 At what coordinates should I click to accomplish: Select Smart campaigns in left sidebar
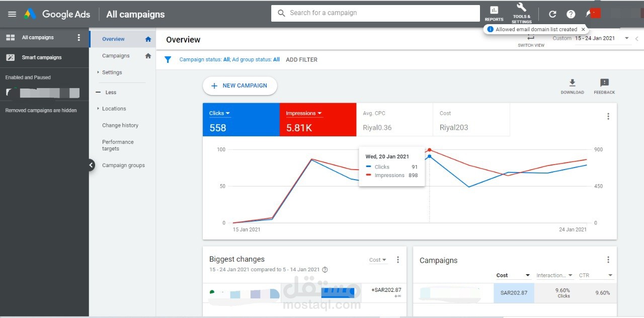click(42, 57)
